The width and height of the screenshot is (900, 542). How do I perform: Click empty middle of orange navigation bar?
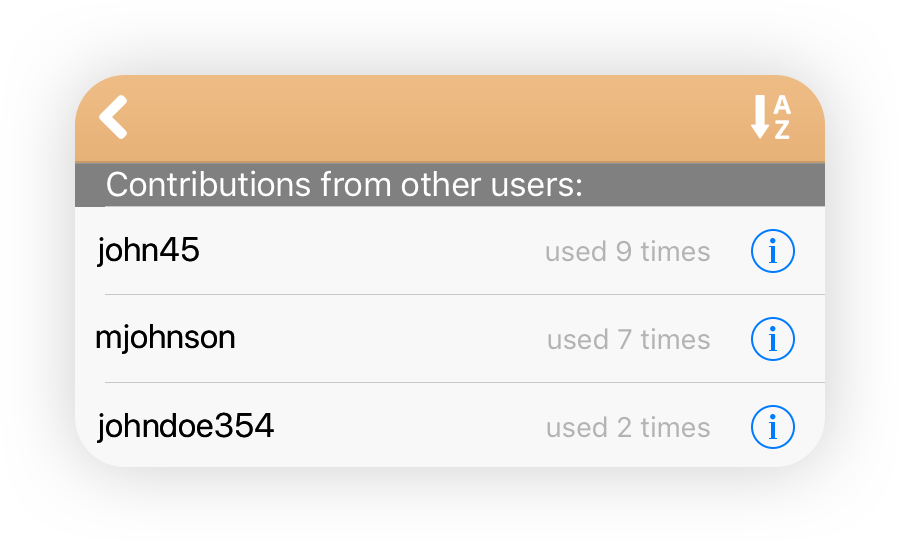click(x=436, y=118)
